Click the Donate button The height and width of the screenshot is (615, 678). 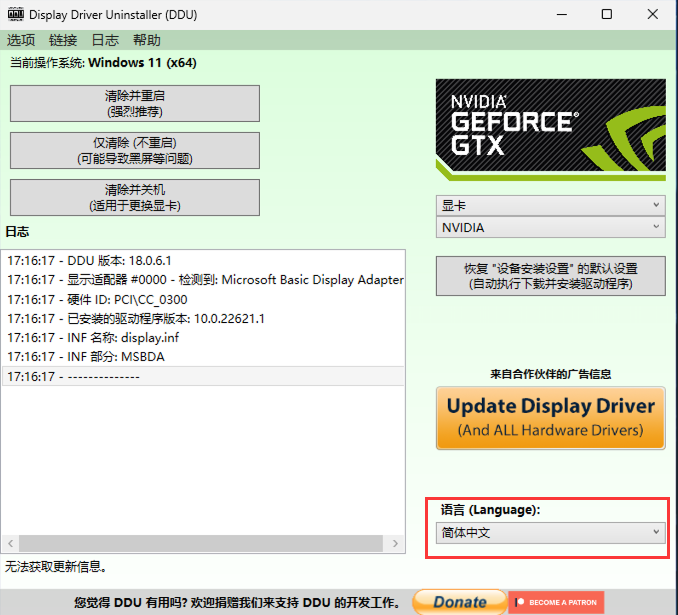tap(460, 602)
